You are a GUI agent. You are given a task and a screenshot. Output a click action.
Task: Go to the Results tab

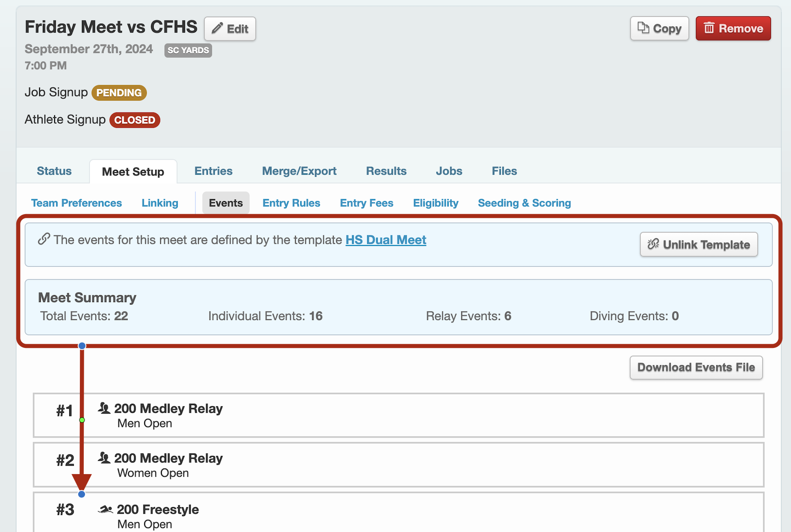[386, 171]
